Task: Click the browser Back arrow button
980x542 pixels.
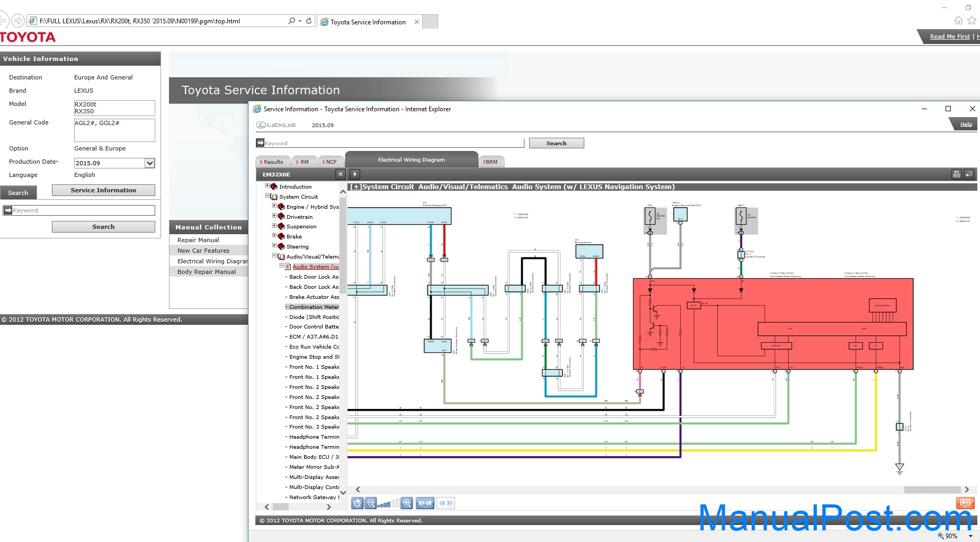Action: [x=3, y=21]
